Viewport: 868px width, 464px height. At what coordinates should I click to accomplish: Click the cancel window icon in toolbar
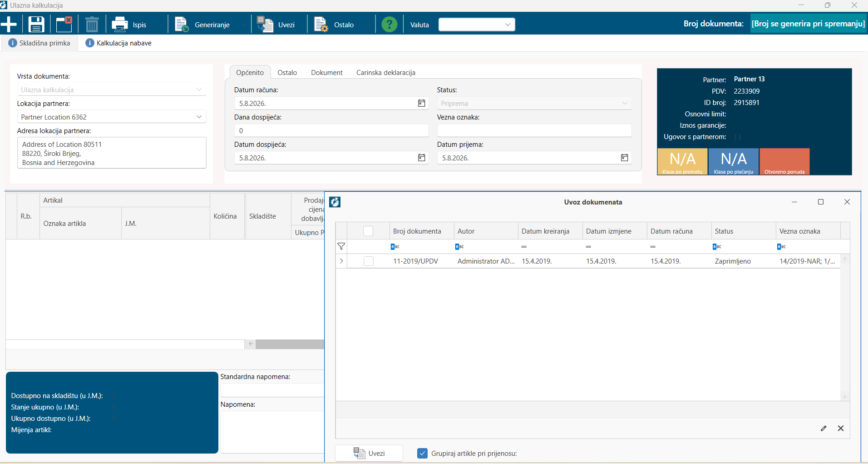(64, 24)
